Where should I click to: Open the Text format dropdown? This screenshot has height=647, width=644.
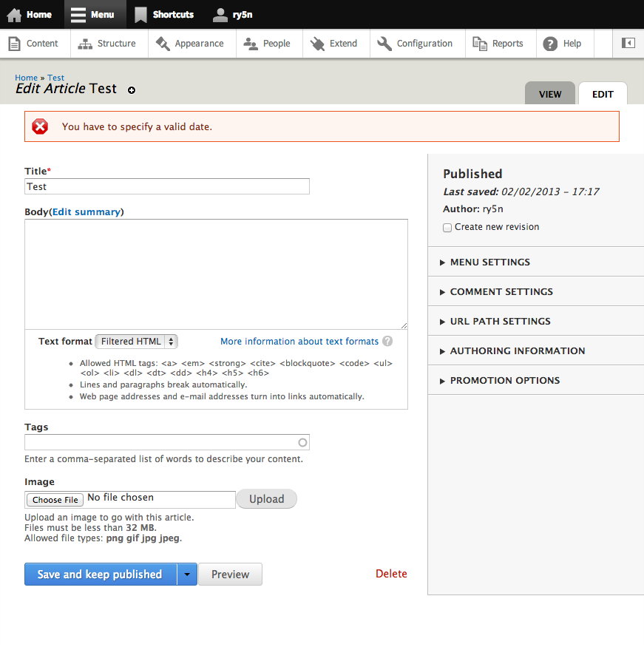(137, 342)
